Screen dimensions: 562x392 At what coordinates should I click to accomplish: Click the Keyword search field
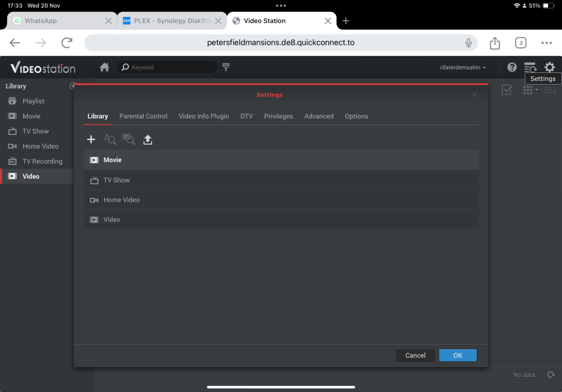click(x=167, y=67)
